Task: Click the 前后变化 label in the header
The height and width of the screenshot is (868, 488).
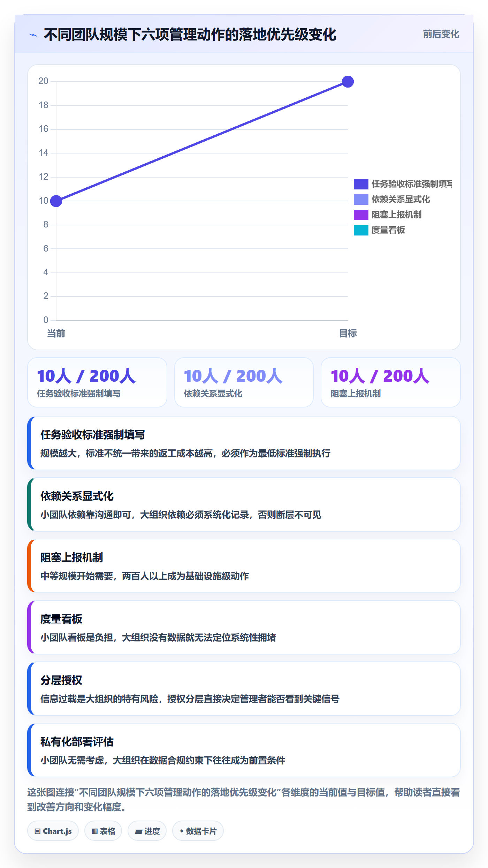Action: click(441, 34)
